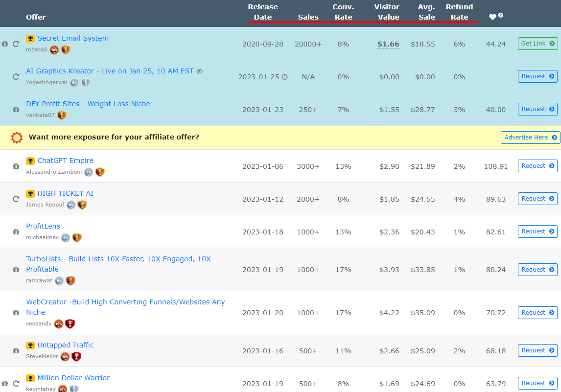
Task: Click Alessandro Zamboni's gold trophy badge
Action: pos(100,172)
